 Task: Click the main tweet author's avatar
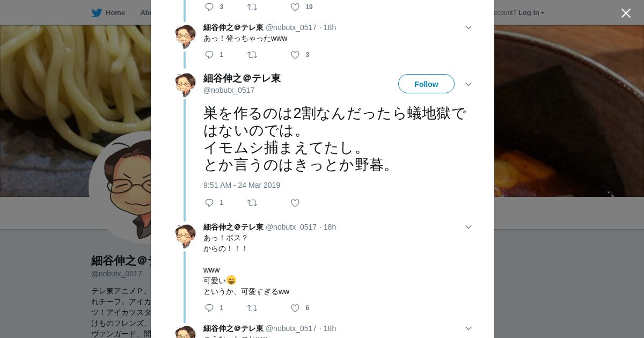pyautogui.click(x=185, y=85)
